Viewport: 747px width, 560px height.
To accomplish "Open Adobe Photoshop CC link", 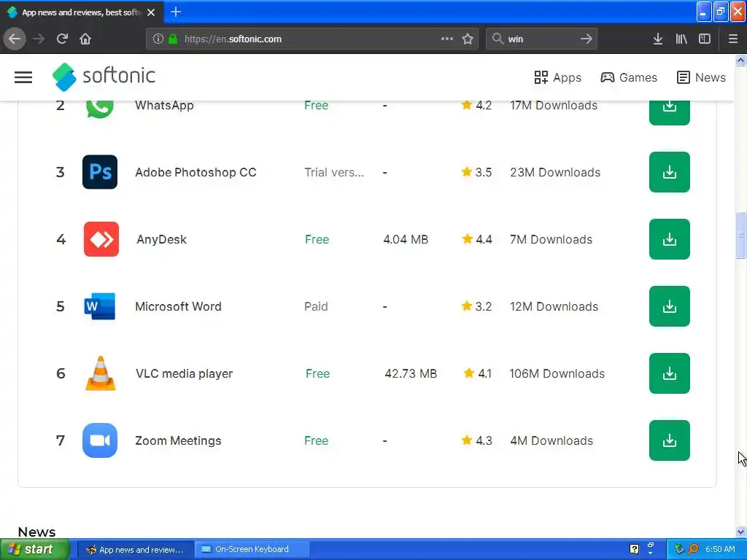I will (196, 172).
